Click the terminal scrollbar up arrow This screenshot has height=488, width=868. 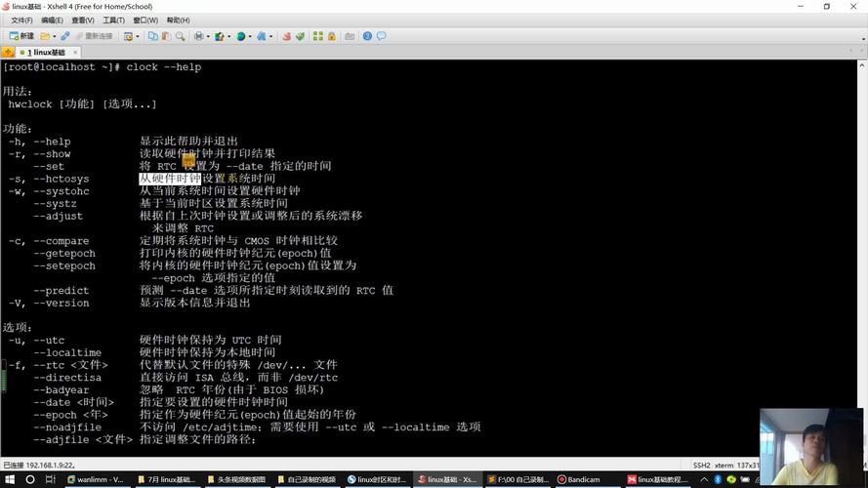click(862, 65)
